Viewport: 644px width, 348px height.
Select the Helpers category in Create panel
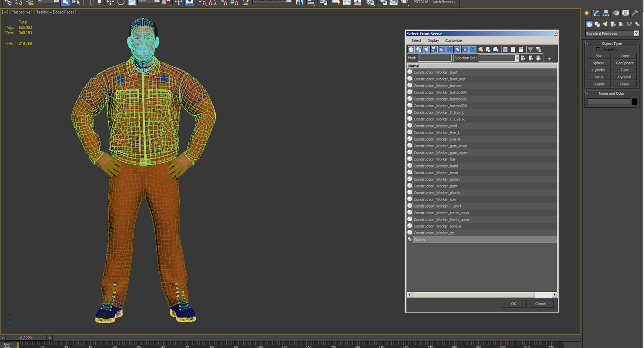(x=621, y=24)
